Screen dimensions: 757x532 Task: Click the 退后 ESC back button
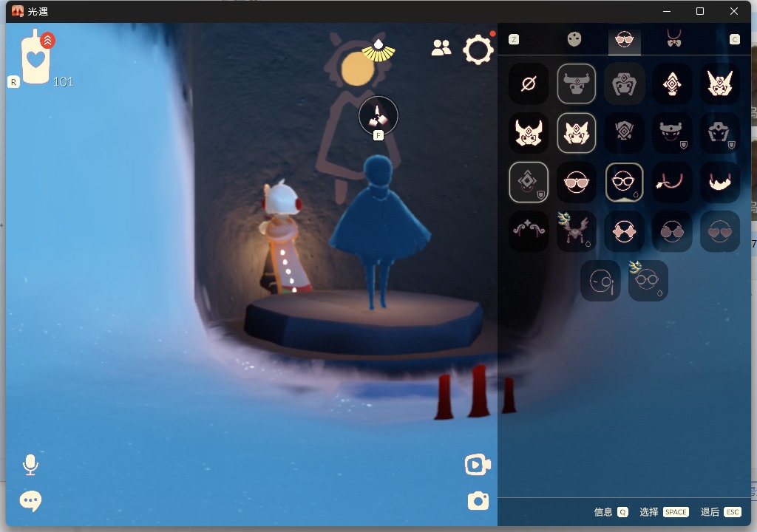click(x=720, y=512)
